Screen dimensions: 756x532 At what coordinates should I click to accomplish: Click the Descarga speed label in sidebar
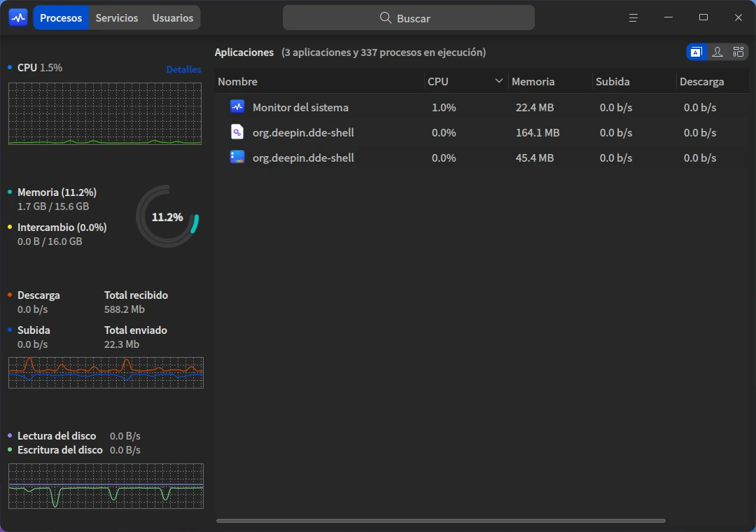point(38,295)
